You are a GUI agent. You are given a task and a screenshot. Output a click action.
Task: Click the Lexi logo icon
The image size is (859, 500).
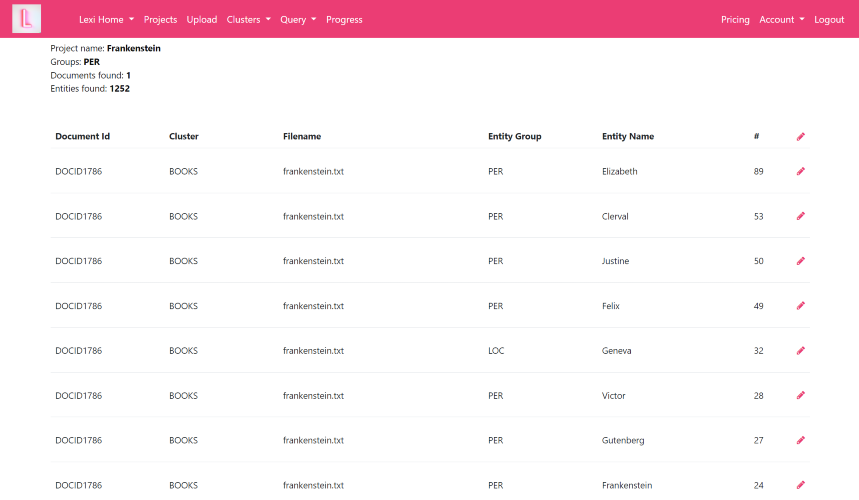point(27,19)
